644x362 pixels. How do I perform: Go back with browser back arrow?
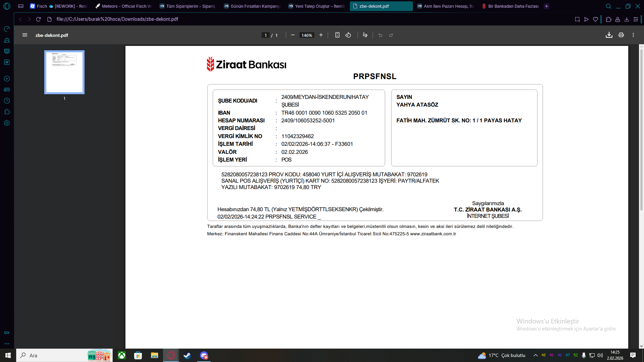(x=20, y=19)
